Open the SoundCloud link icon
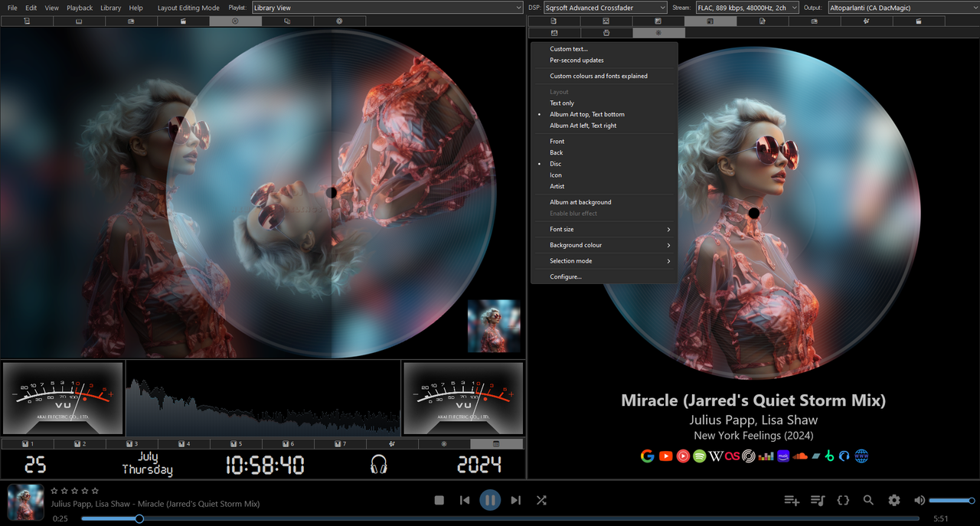This screenshot has height=526, width=980. click(x=800, y=456)
